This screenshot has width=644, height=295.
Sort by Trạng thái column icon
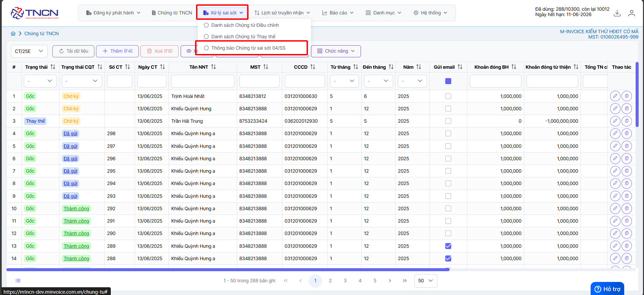[x=53, y=67]
